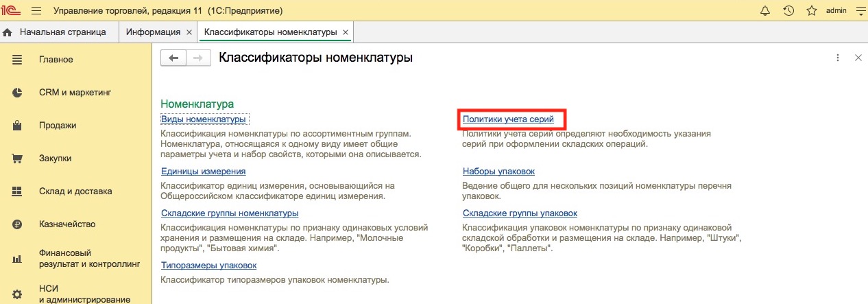The image size is (868, 304).
Task: Open the three-dot more options menu
Action: pyautogui.click(x=837, y=58)
